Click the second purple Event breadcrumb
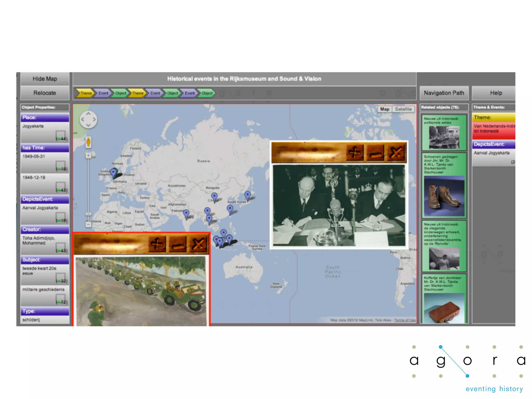 [155, 93]
